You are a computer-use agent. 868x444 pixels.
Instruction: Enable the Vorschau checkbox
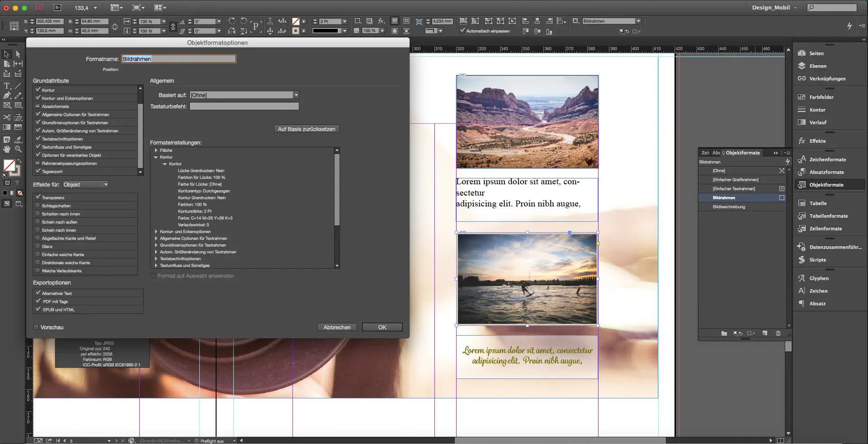(x=36, y=327)
